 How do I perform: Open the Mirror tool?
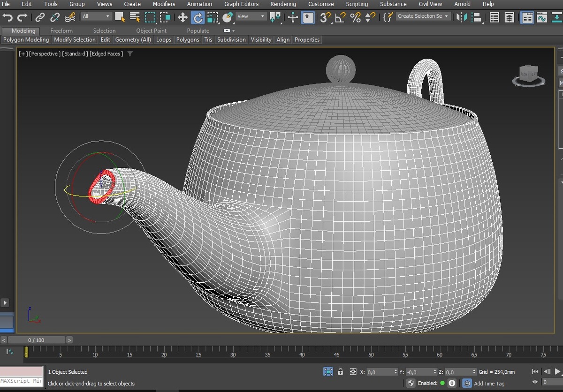pos(462,18)
